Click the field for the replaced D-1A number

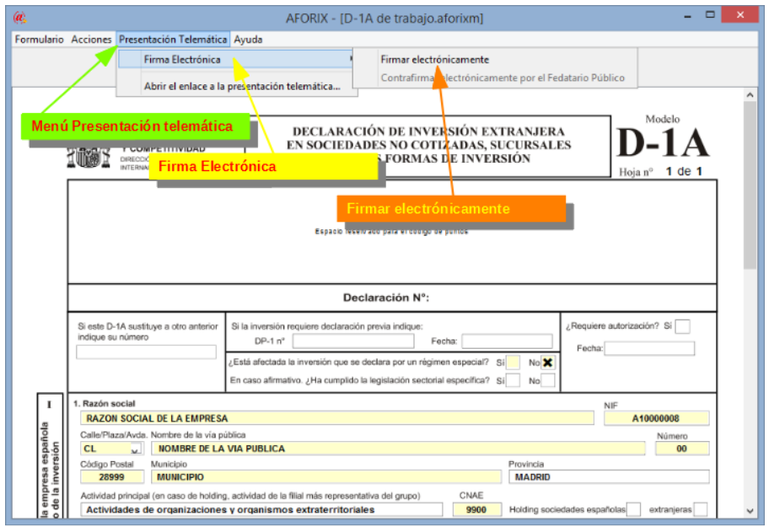pos(146,352)
